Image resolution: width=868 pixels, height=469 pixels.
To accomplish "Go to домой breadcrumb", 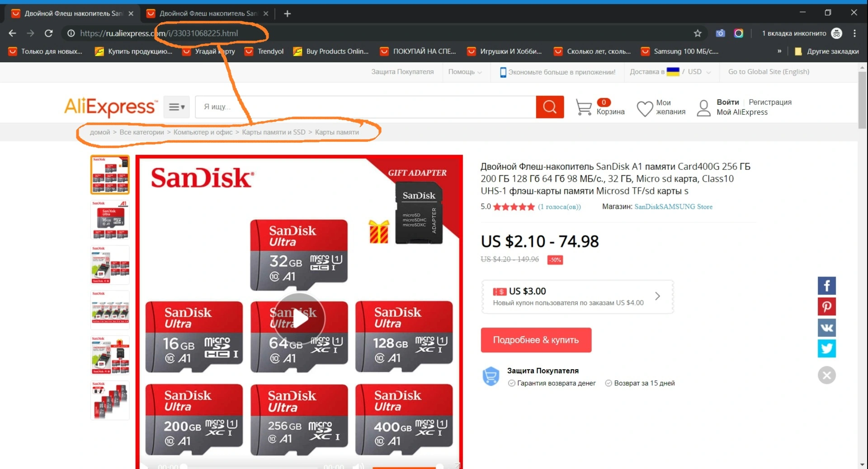I will (100, 132).
